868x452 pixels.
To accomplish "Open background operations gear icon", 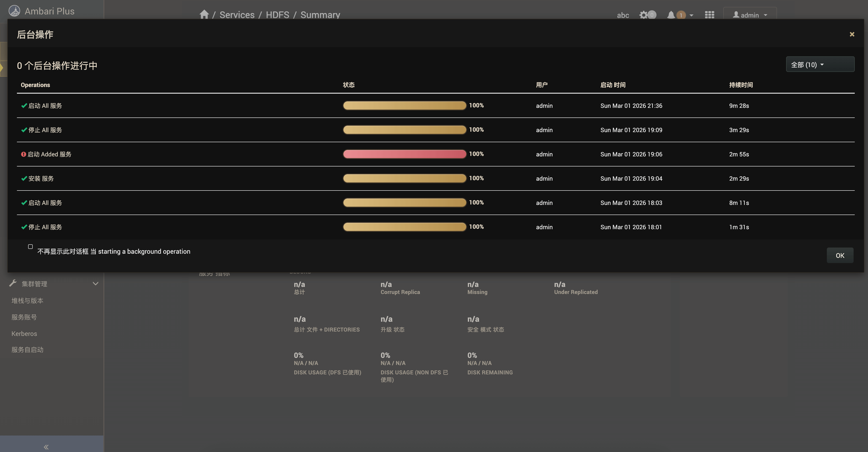I will 644,15.
